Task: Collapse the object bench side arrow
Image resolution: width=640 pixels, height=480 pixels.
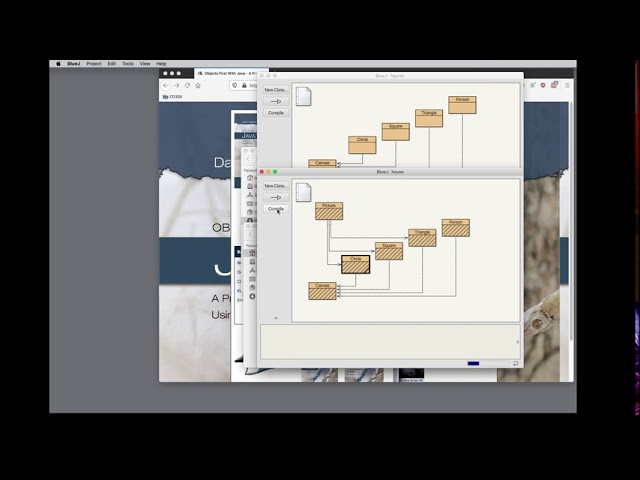Action: (x=517, y=342)
